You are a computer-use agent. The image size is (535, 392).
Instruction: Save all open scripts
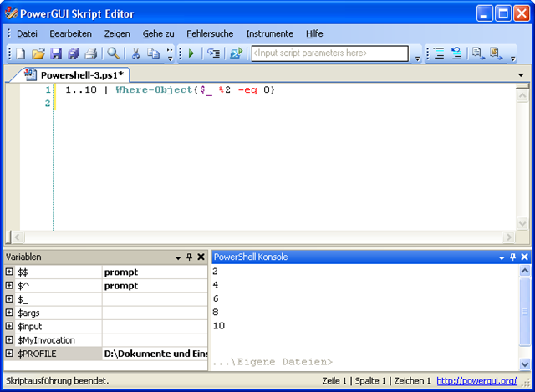pyautogui.click(x=74, y=53)
